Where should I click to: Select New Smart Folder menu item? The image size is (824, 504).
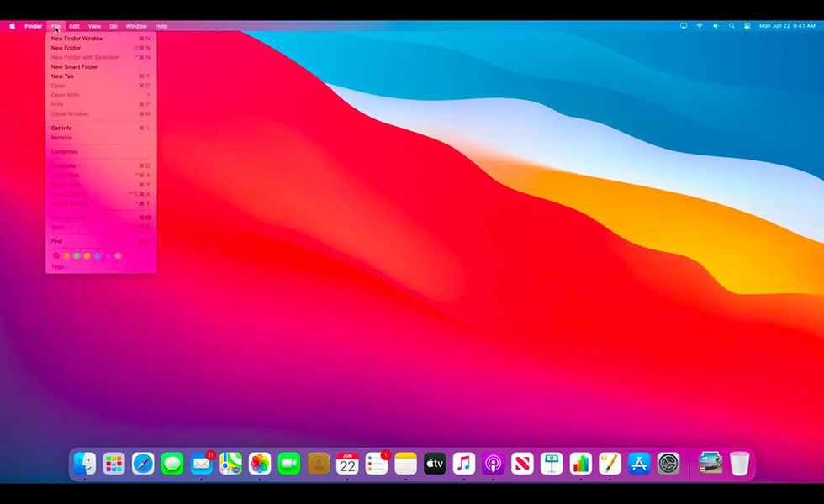(74, 66)
